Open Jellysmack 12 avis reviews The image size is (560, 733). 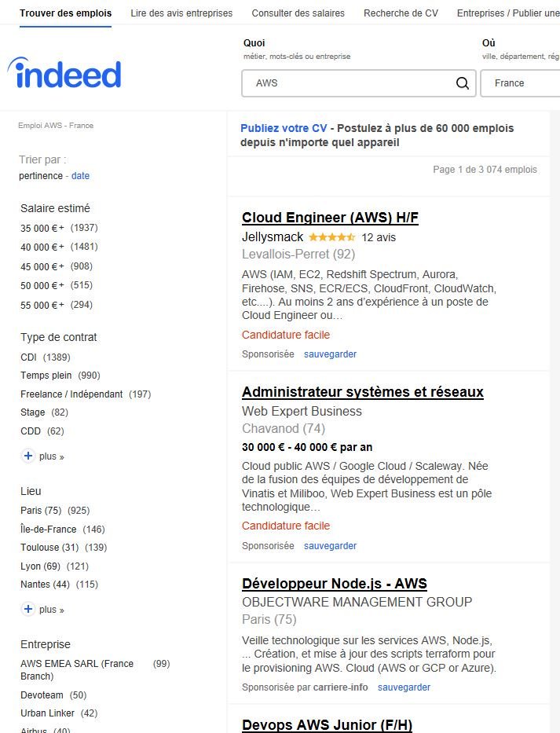(x=379, y=237)
